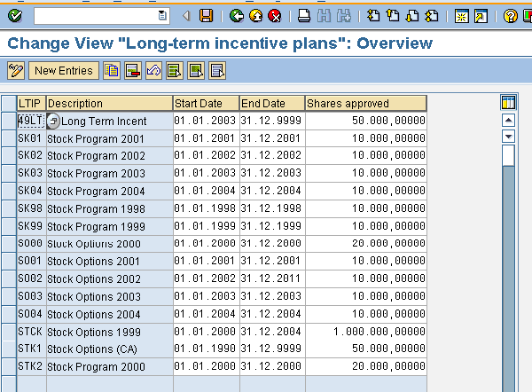The width and height of the screenshot is (532, 392).
Task: Click the Print icon
Action: (x=303, y=16)
